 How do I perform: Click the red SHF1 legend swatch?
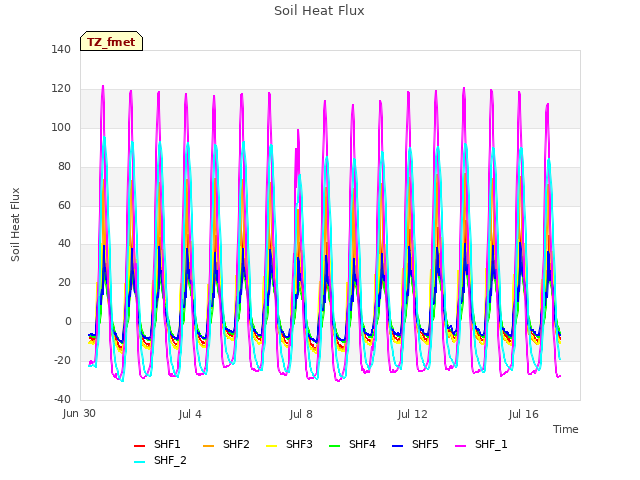(140, 445)
